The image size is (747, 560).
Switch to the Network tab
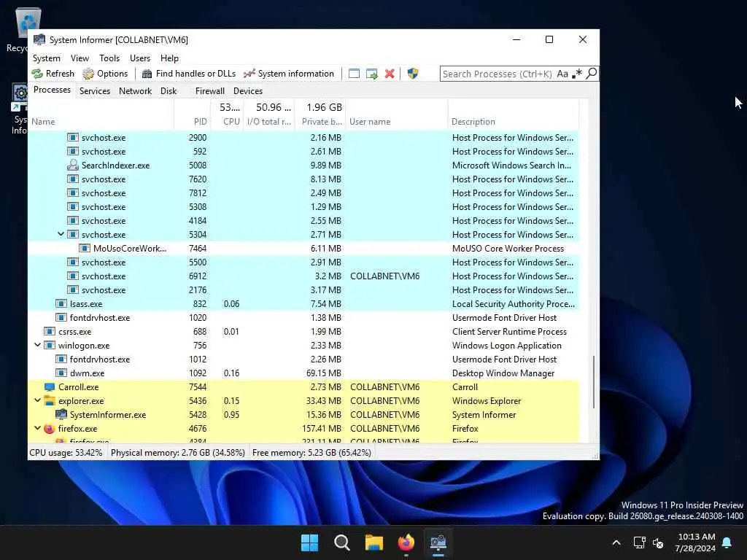click(x=135, y=91)
